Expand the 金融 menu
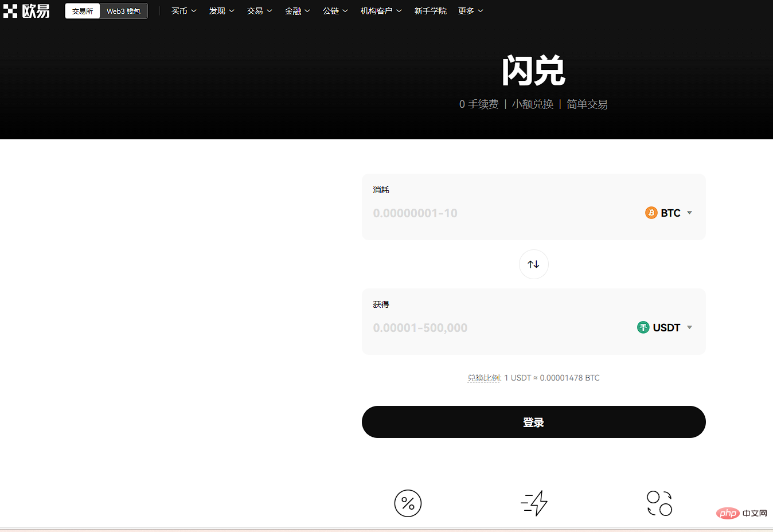The image size is (773, 532). (x=297, y=11)
